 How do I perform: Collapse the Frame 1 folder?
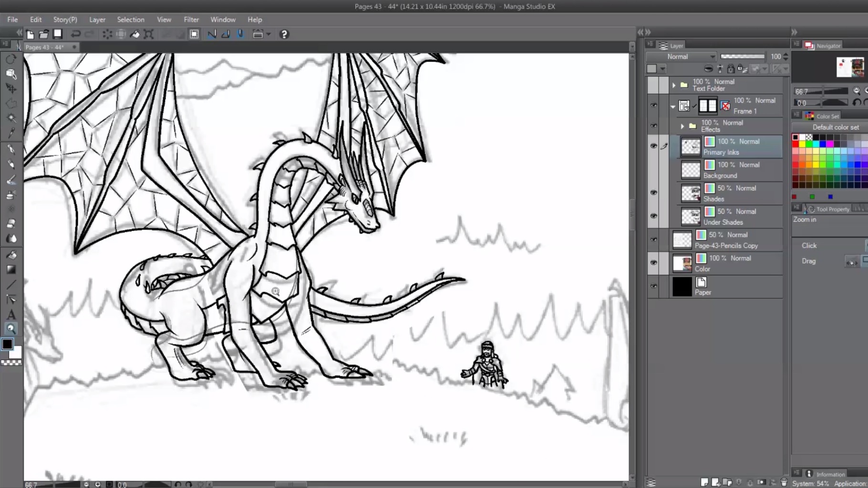(673, 106)
